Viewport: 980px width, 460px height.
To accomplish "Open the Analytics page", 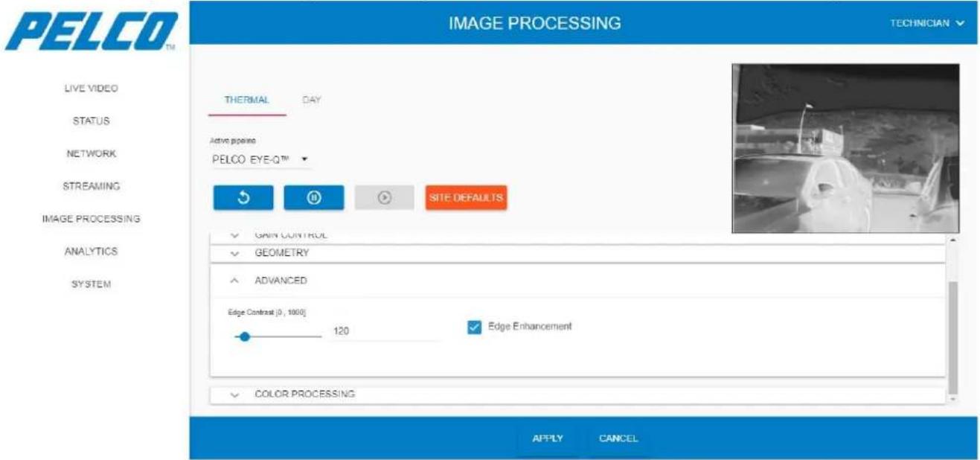I will click(92, 252).
